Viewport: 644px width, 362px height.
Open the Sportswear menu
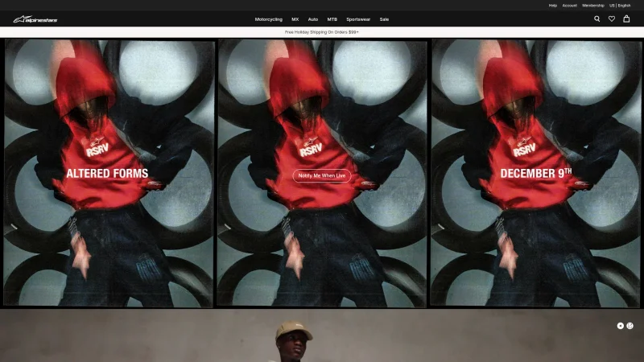point(358,19)
